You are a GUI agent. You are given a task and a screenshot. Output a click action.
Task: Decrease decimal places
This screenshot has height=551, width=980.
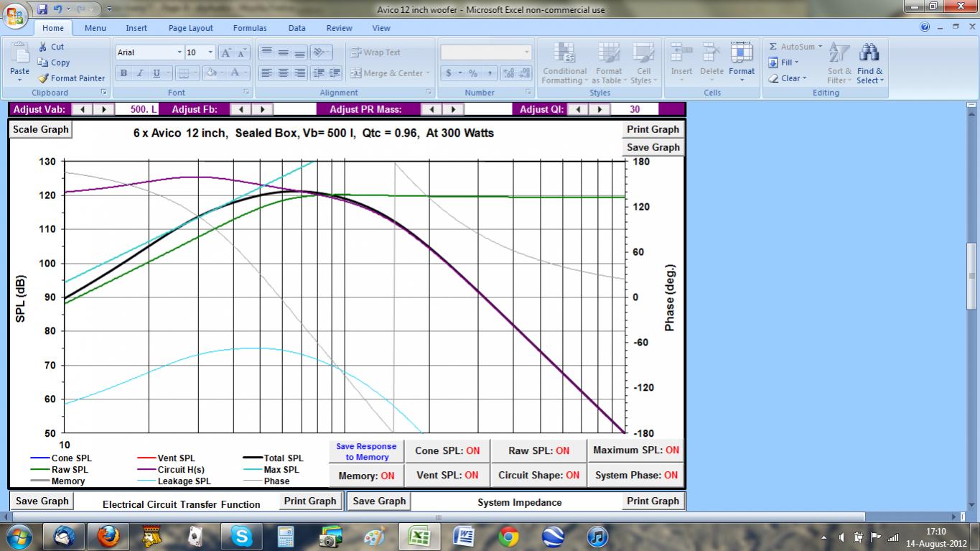coord(525,73)
